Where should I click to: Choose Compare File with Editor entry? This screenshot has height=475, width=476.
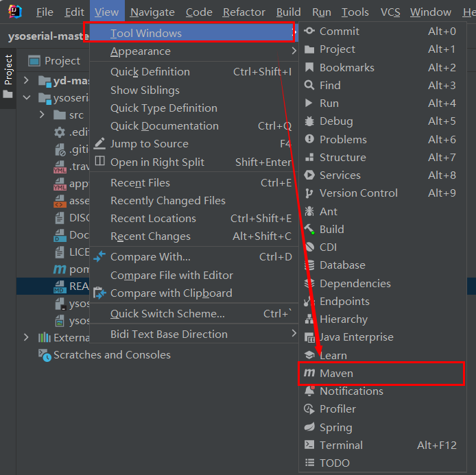coord(193,275)
